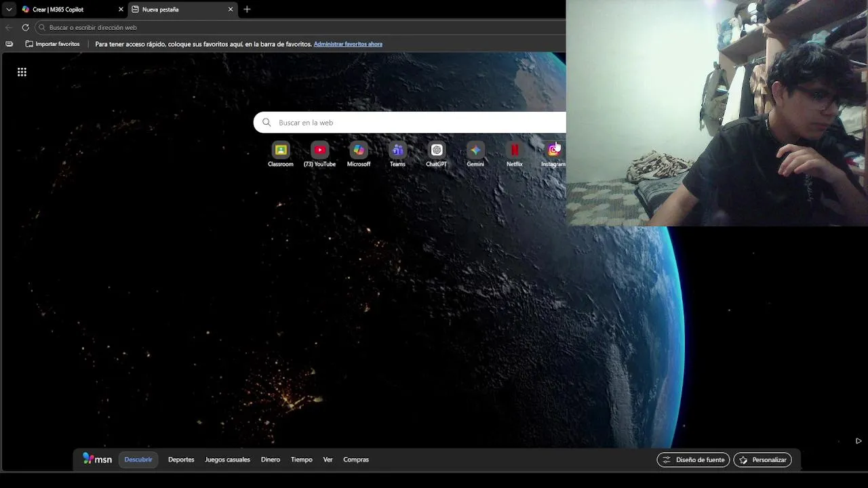Open the Gemini shortcut tile
Image resolution: width=868 pixels, height=488 pixels.
pyautogui.click(x=475, y=155)
